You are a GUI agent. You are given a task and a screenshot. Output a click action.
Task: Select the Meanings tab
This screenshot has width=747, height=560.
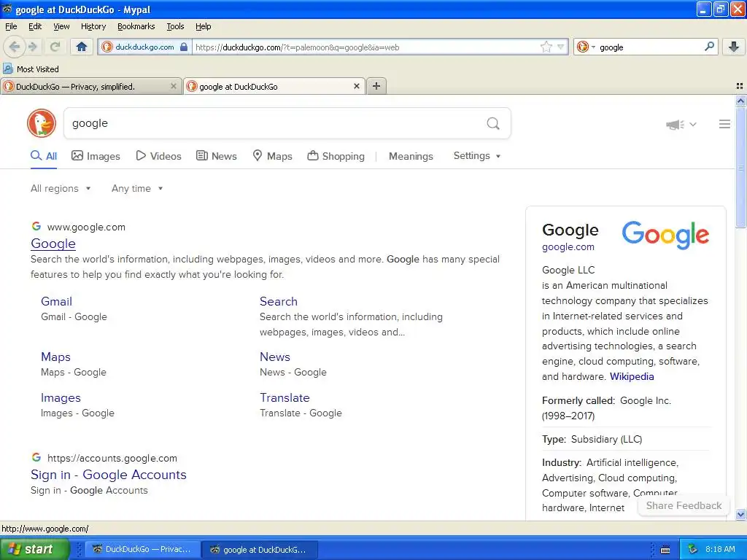point(411,156)
